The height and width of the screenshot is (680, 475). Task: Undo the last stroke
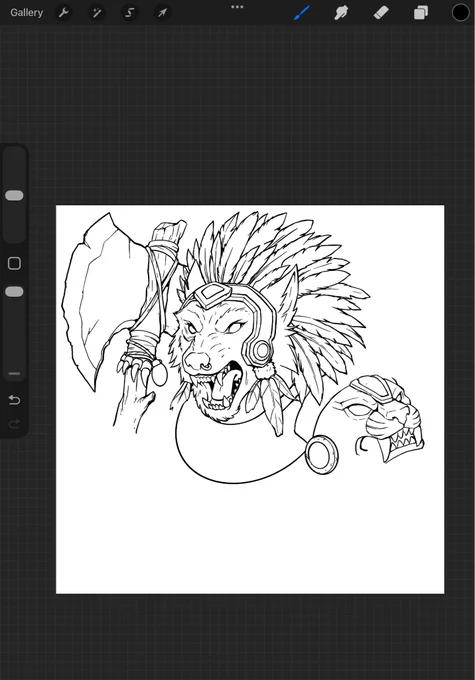[x=14, y=399]
